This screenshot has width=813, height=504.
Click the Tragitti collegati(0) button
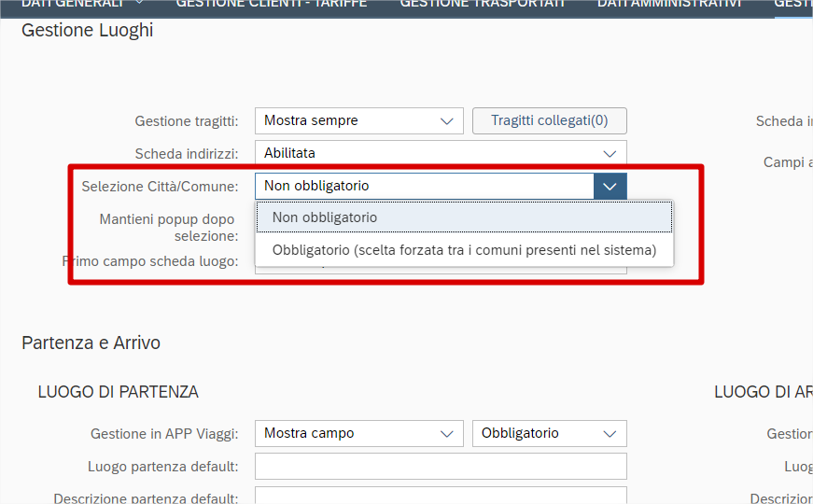click(549, 120)
